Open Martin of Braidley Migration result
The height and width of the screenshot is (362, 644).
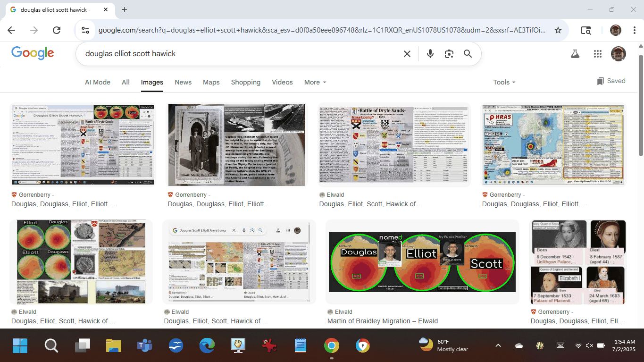pyautogui.click(x=382, y=321)
